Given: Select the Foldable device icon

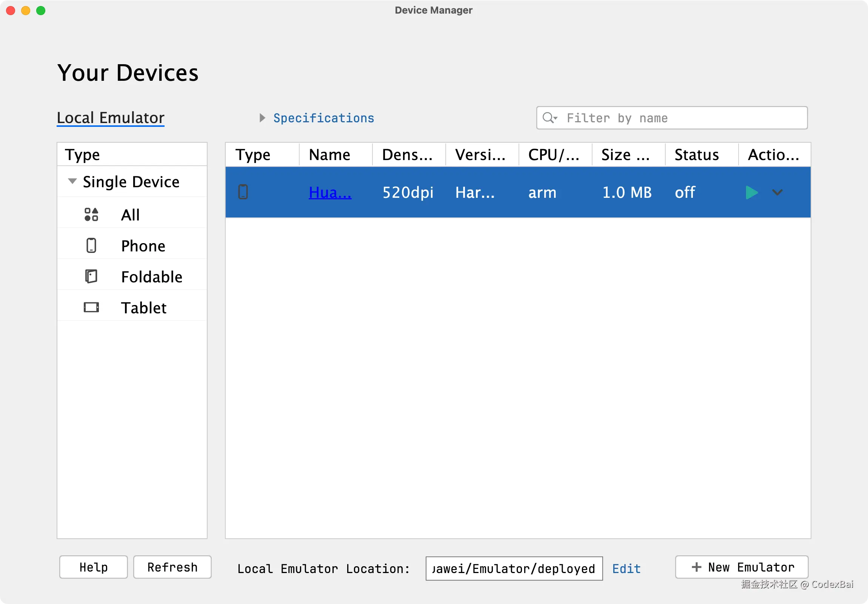Looking at the screenshot, I should (91, 276).
